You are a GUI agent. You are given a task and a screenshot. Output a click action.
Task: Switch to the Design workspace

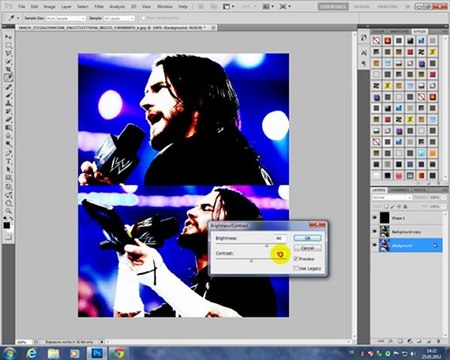[361, 6]
